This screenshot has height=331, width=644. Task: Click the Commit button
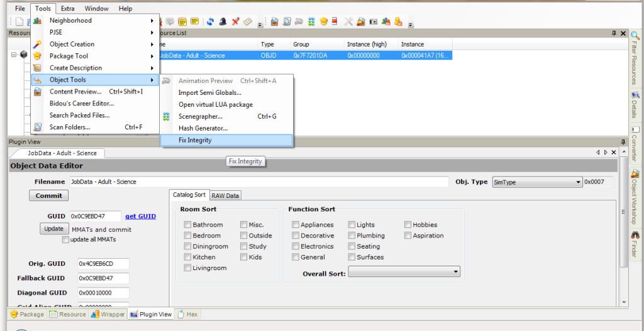tap(49, 195)
